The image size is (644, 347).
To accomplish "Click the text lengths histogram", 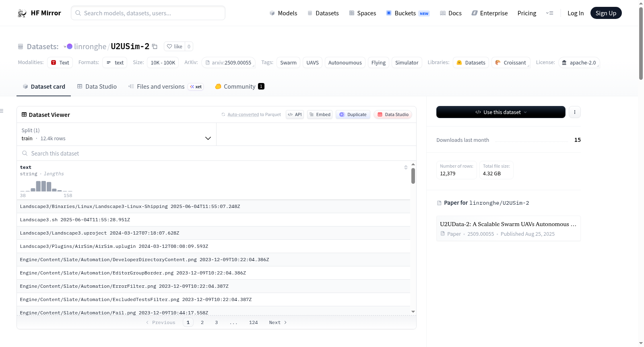I will tap(46, 186).
